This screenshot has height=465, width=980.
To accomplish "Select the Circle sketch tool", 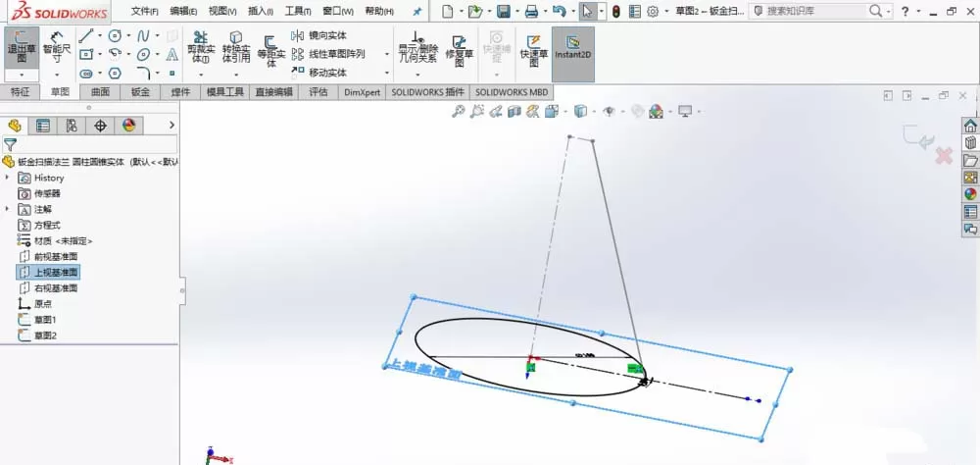I will pyautogui.click(x=115, y=35).
